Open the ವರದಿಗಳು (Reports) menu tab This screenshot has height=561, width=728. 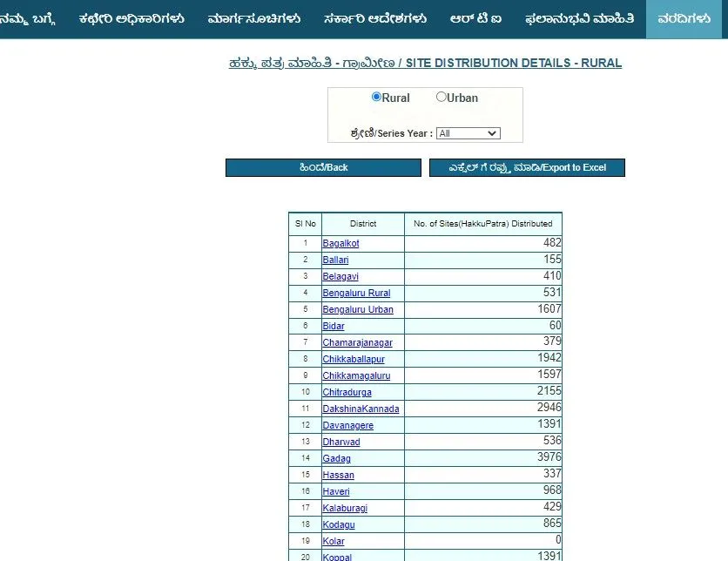684,18
